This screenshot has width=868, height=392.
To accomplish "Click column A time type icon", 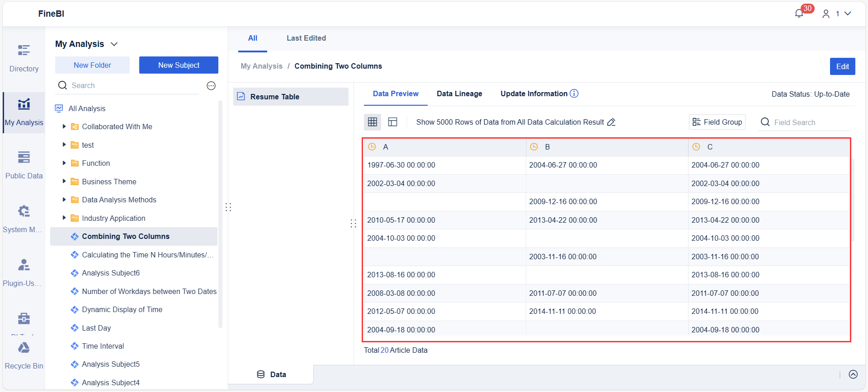I will (x=372, y=147).
